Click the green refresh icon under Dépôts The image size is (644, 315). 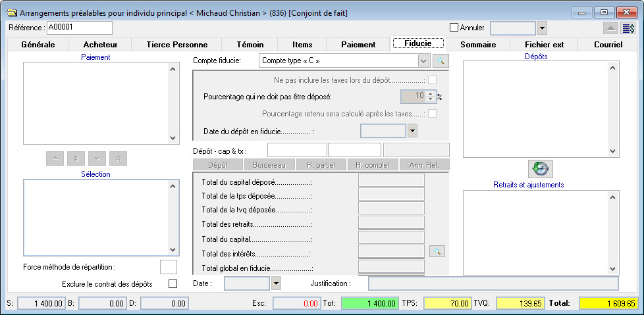[x=541, y=168]
